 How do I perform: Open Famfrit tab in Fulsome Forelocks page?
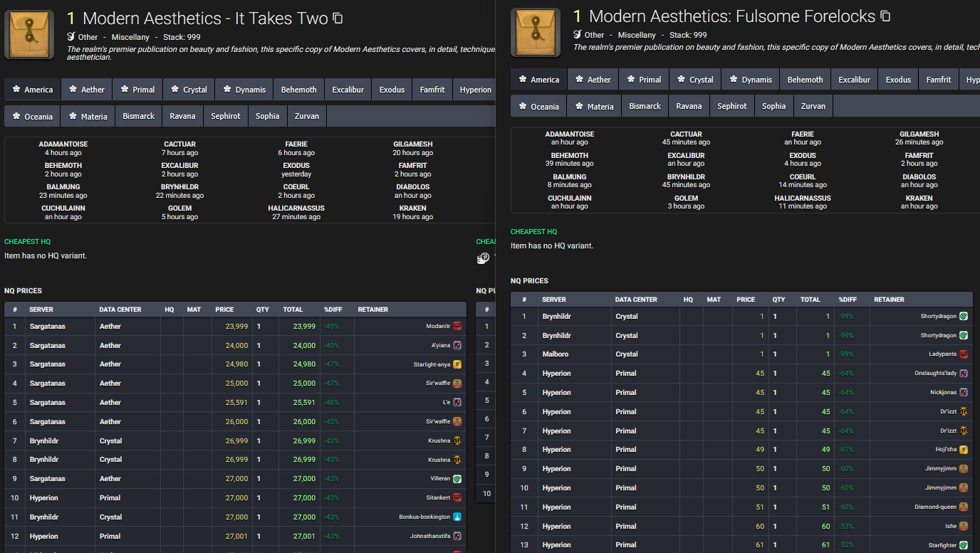(x=939, y=80)
